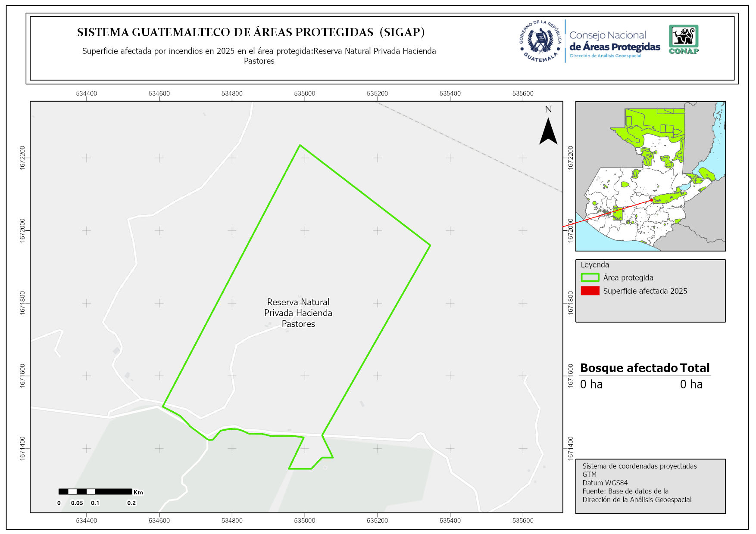Click the Km unit label on scale bar
The width and height of the screenshot is (756, 534).
click(138, 492)
